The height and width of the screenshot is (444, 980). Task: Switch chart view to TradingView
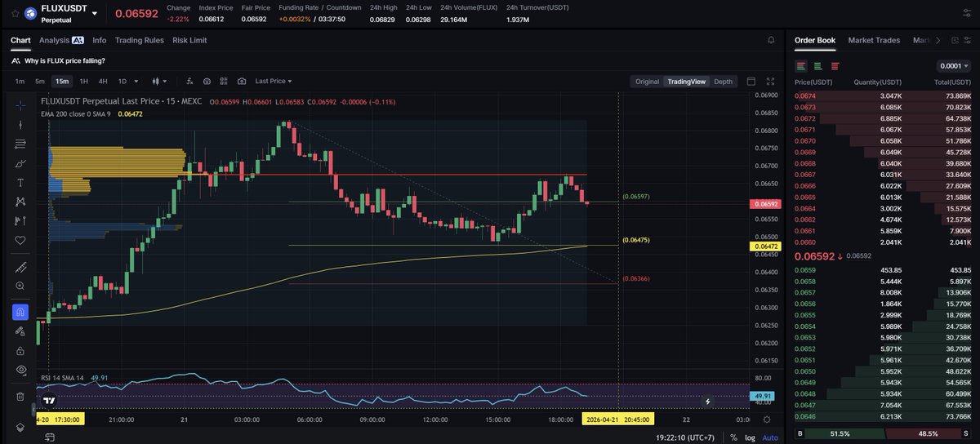click(x=685, y=82)
